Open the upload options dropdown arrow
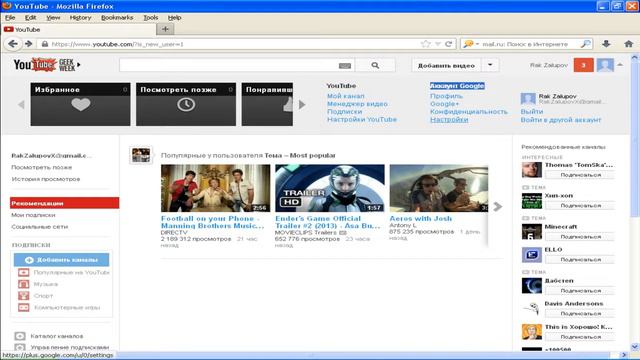Image resolution: width=640 pixels, height=360 pixels. click(x=490, y=65)
